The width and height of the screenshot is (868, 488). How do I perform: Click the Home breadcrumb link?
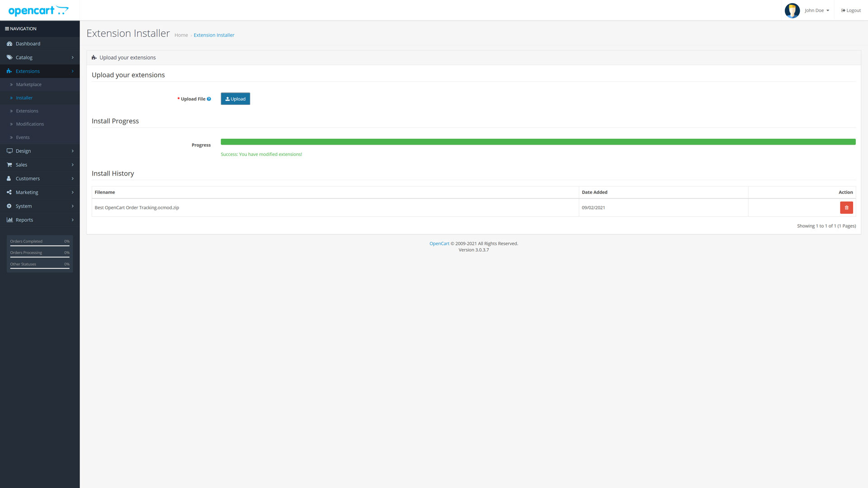pyautogui.click(x=181, y=35)
